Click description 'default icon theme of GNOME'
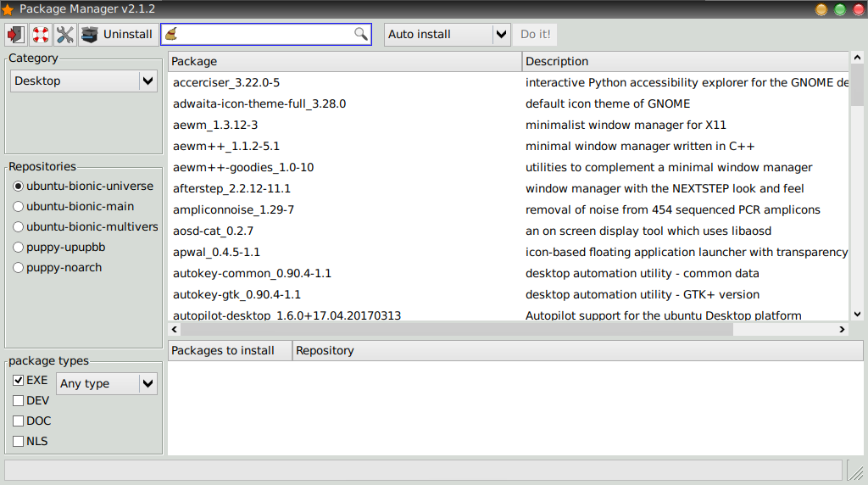Image resolution: width=868 pixels, height=485 pixels. pyautogui.click(x=608, y=103)
